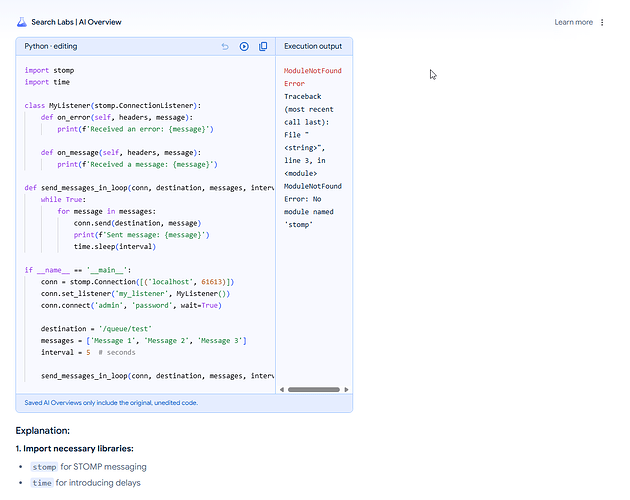The width and height of the screenshot is (630, 500).
Task: Click the 'import stomp' code line
Action: tap(49, 70)
